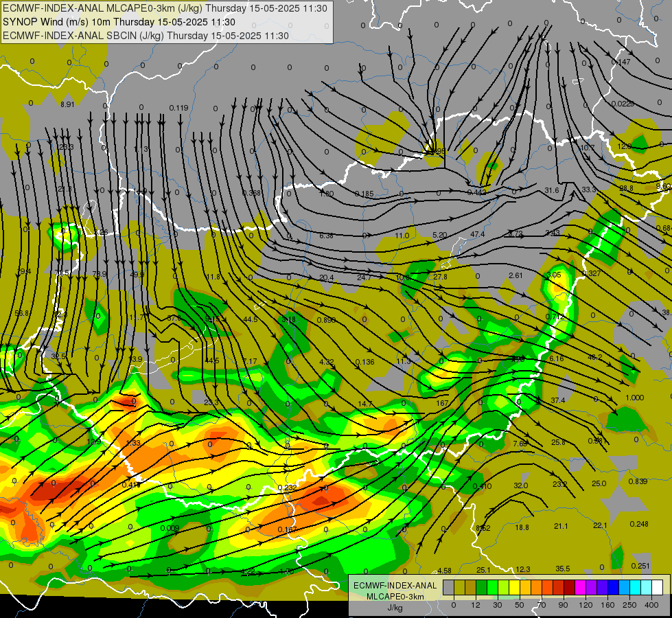Click the legend tick label '90'

click(x=563, y=605)
